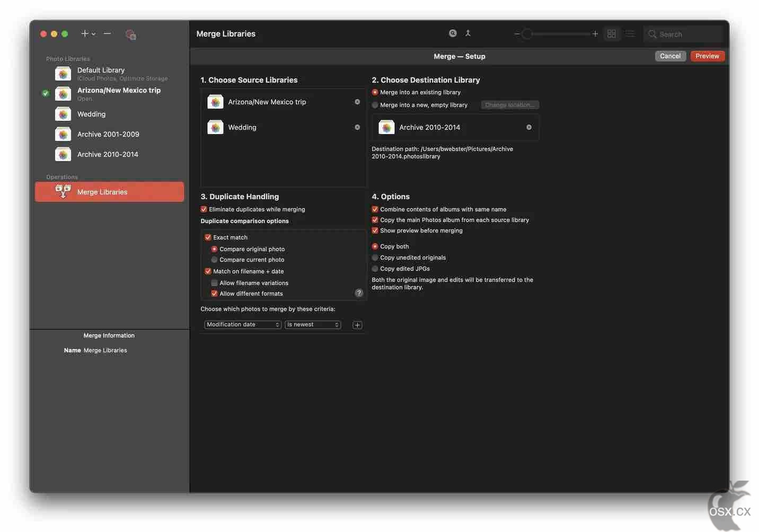Click the Destination path text
The width and height of the screenshot is (759, 532).
point(442,153)
